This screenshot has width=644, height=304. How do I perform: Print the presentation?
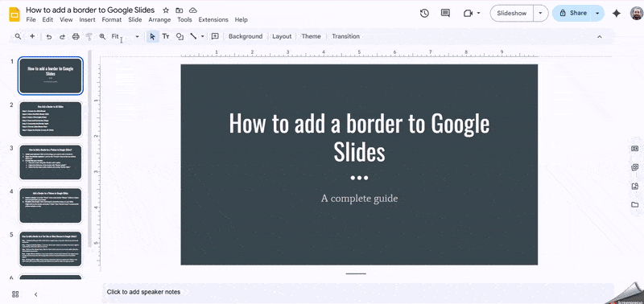pyautogui.click(x=76, y=36)
